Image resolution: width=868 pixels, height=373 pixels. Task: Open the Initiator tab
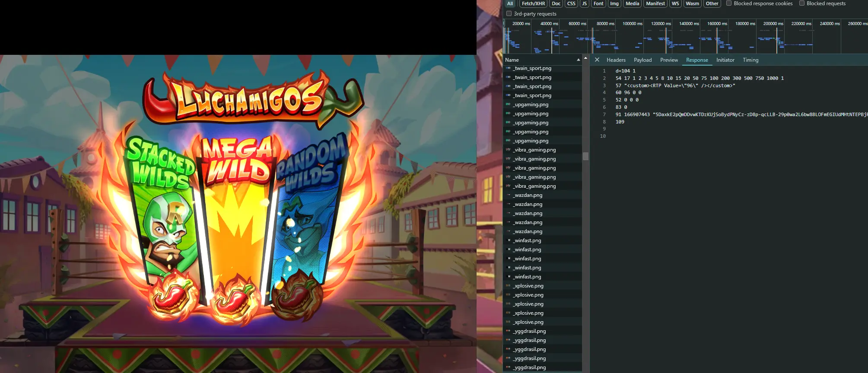pyautogui.click(x=725, y=60)
